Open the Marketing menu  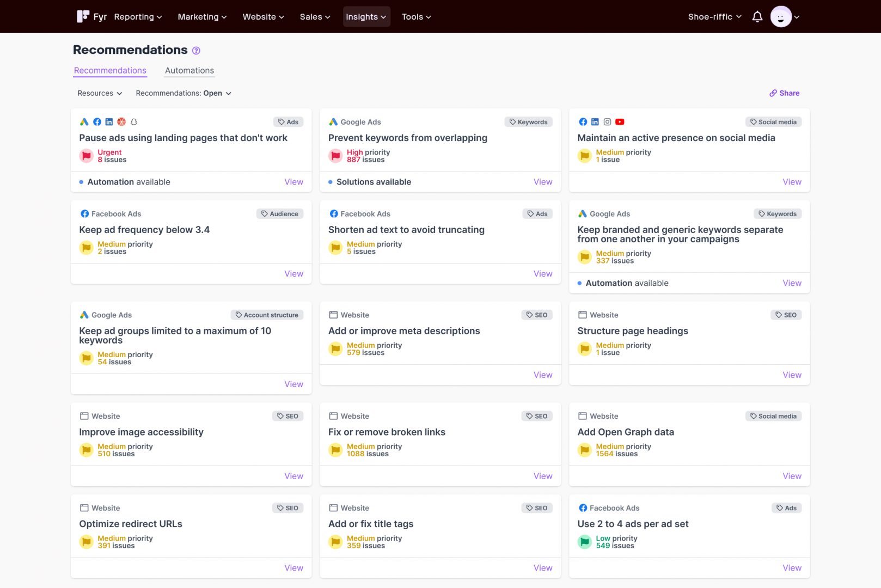point(202,17)
